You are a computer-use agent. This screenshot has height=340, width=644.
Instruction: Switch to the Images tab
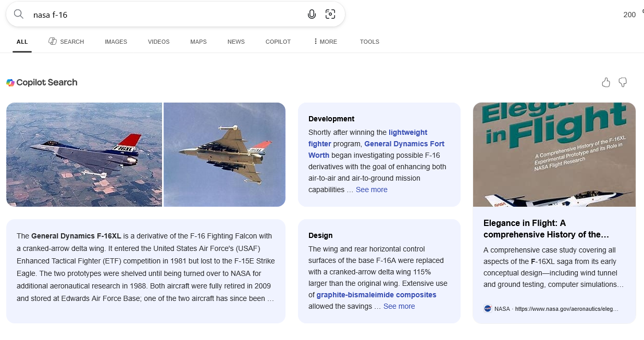(x=116, y=42)
